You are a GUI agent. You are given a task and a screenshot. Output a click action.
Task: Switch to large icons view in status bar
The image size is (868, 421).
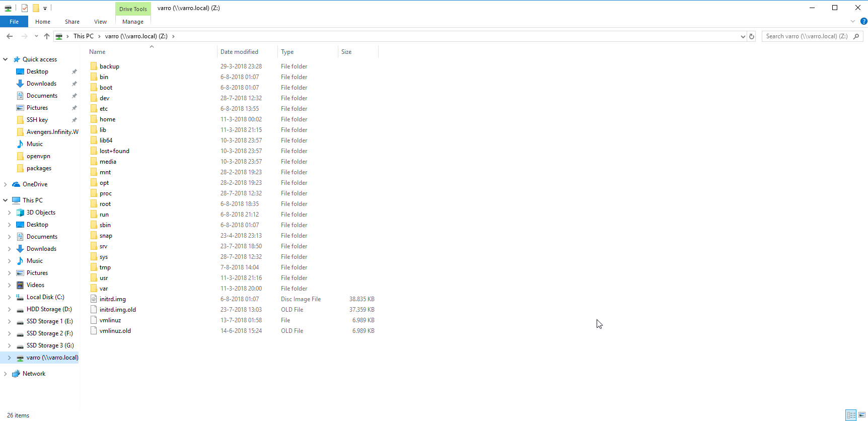[862, 415]
